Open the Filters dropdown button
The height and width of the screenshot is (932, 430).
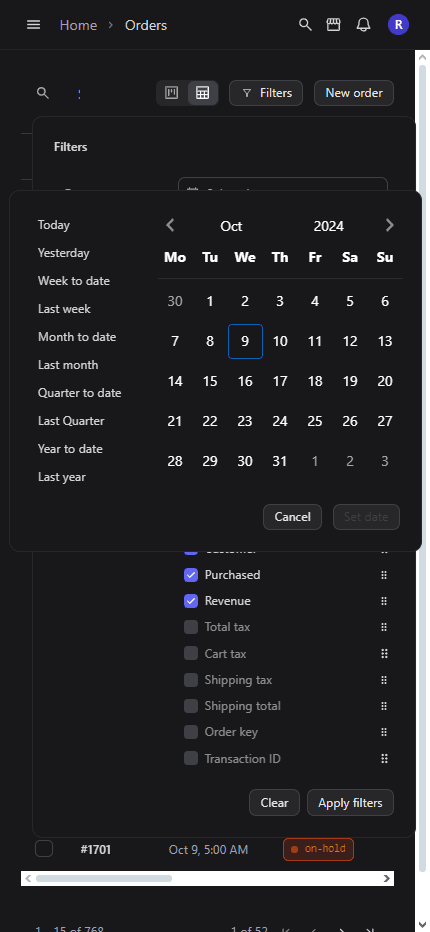(266, 93)
